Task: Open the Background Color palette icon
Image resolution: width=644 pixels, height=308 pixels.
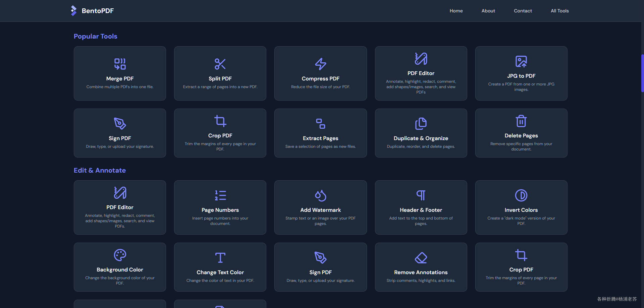Action: coord(120,255)
